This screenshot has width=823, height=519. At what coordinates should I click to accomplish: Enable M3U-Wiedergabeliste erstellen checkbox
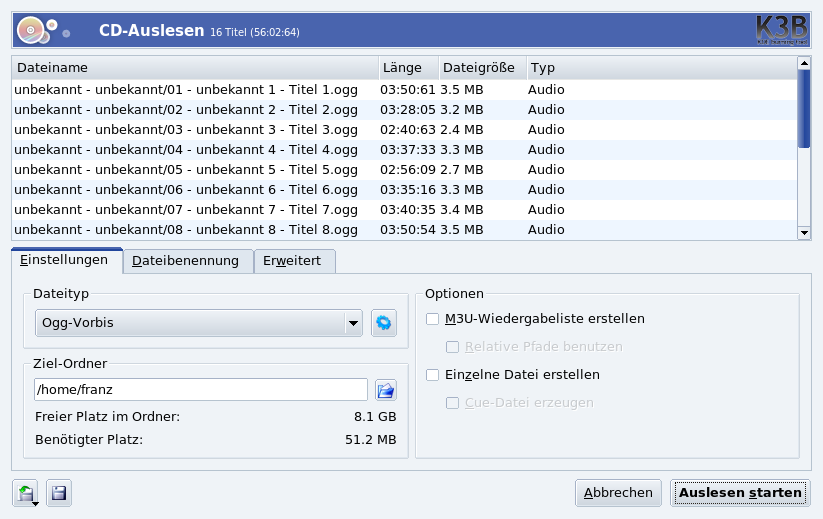click(x=432, y=319)
